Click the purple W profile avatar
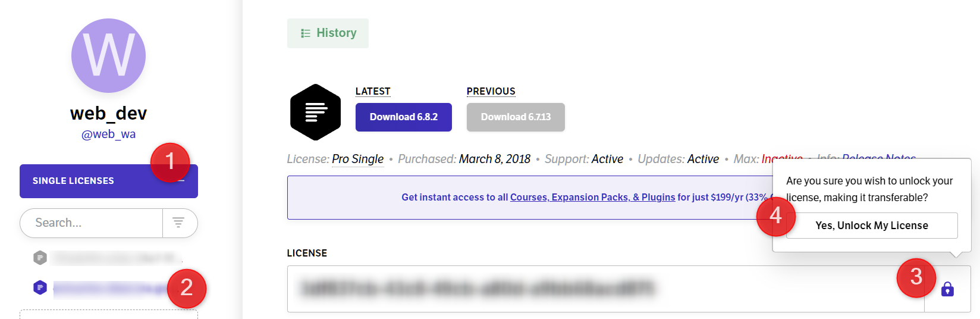 pyautogui.click(x=108, y=55)
